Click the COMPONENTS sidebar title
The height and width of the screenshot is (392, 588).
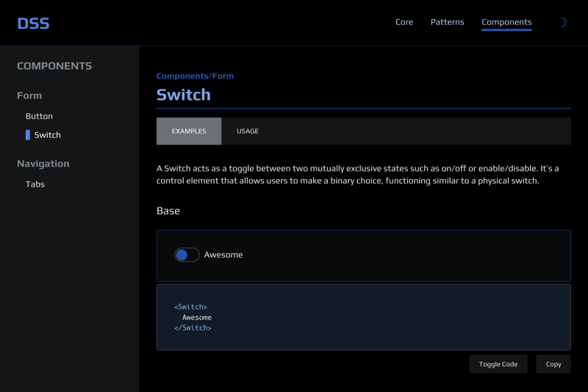pyautogui.click(x=54, y=66)
